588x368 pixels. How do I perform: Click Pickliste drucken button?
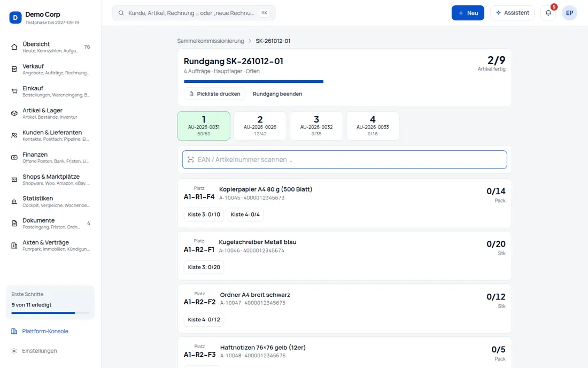click(214, 94)
